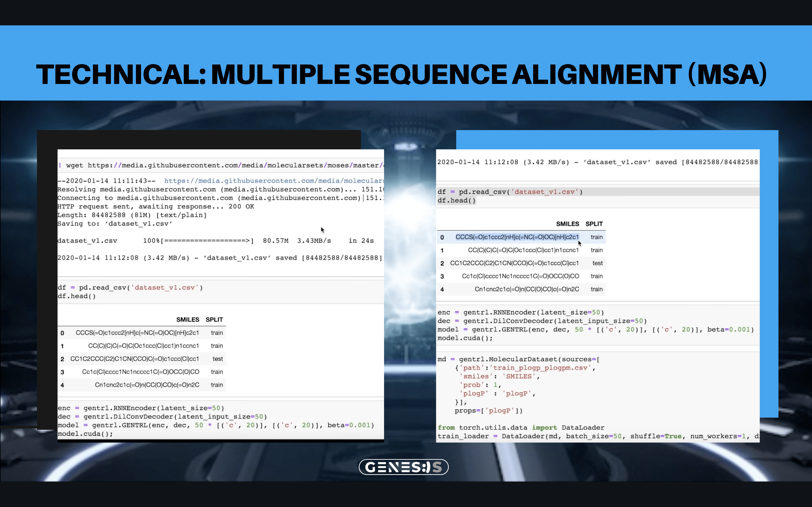Click row 2 'test' split in left table
The image size is (812, 507).
217,359
